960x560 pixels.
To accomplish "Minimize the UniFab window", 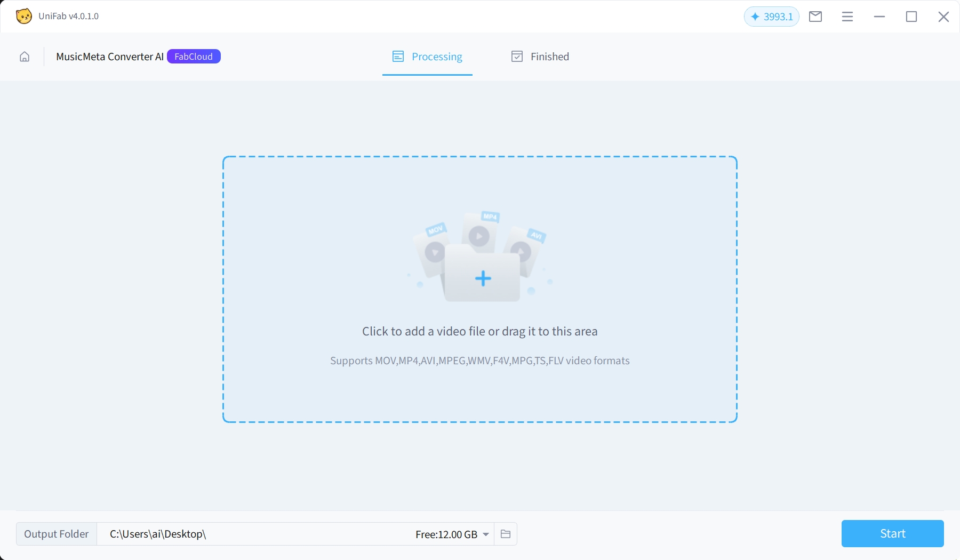I will pos(879,17).
